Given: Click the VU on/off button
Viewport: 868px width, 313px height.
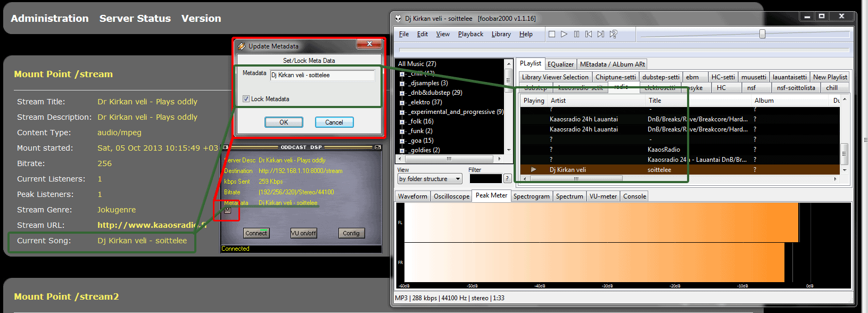Looking at the screenshot, I should tap(303, 233).
